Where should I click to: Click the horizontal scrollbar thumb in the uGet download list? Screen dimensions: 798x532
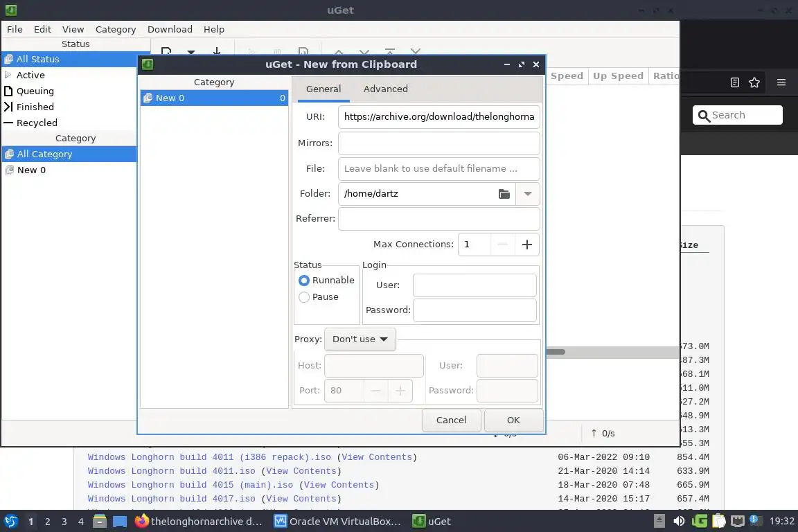click(556, 352)
